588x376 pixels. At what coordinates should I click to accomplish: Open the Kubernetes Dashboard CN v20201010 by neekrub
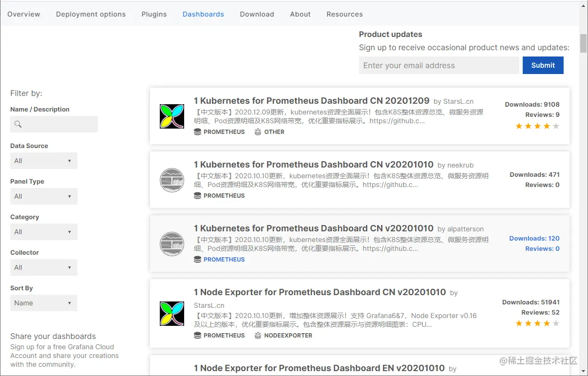314,165
